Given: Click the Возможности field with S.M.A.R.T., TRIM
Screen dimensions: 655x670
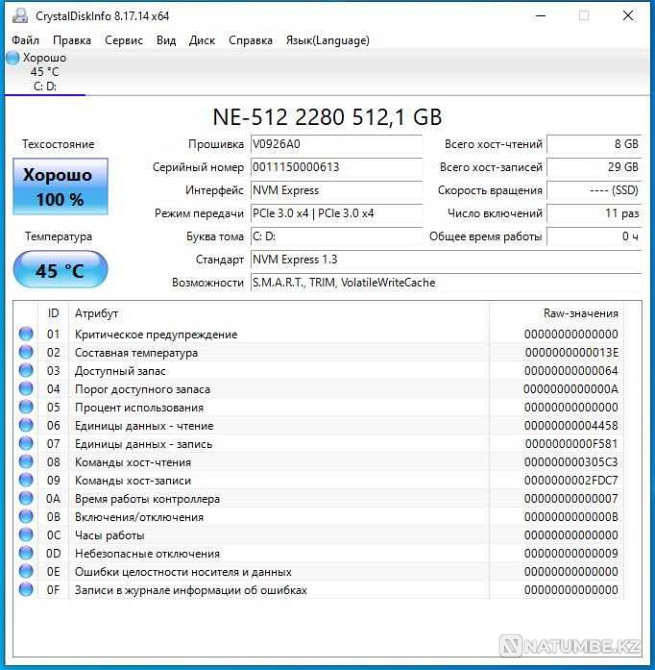Looking at the screenshot, I should click(446, 282).
